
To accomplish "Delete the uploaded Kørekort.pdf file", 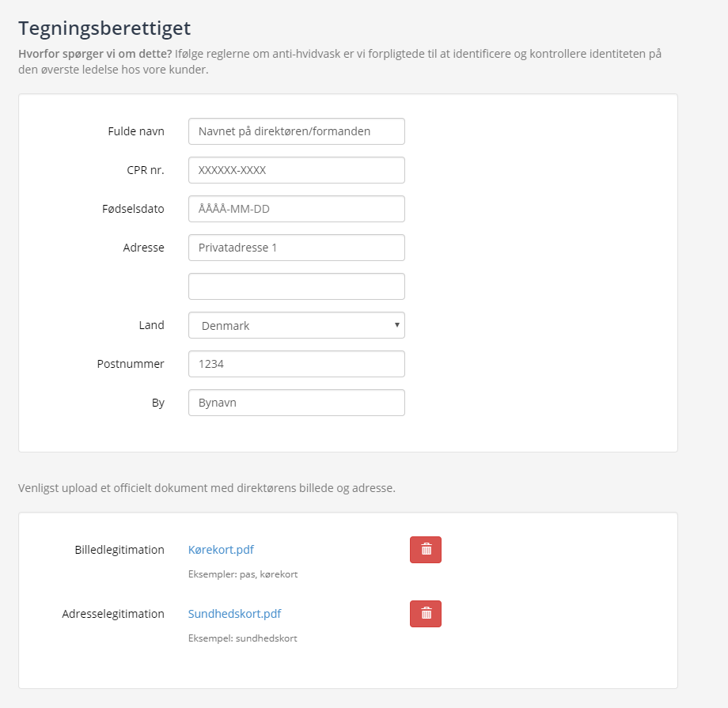I will tap(425, 550).
